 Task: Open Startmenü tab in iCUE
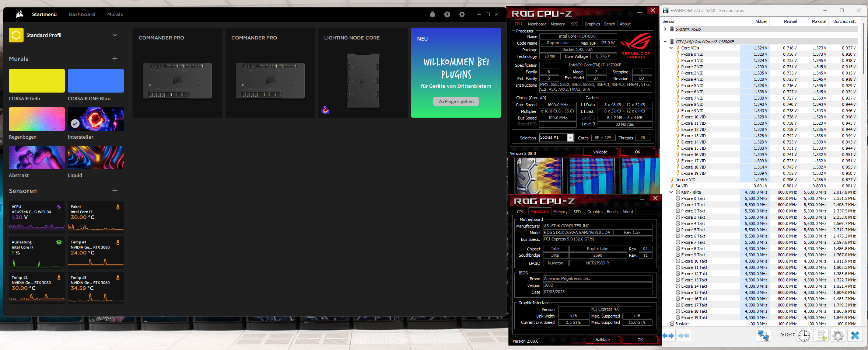tap(44, 14)
